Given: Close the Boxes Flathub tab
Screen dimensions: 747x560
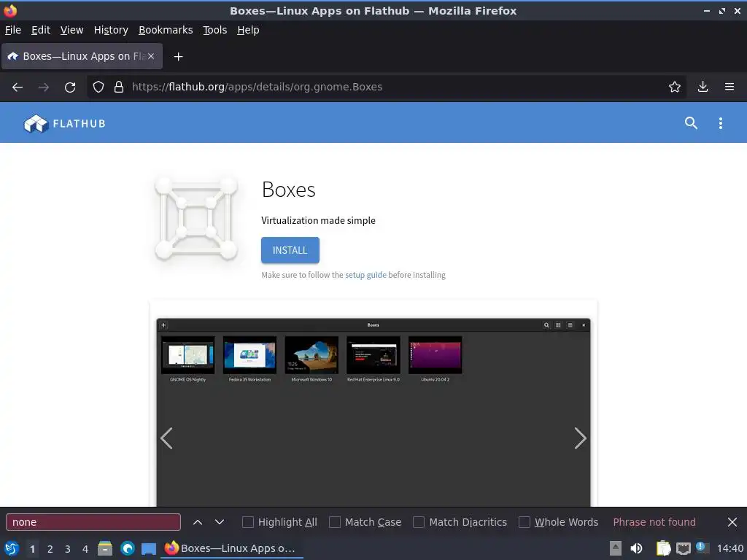Looking at the screenshot, I should click(x=150, y=56).
